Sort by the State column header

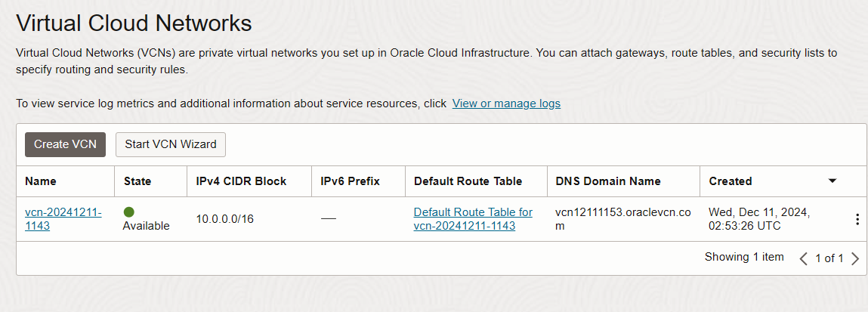click(x=137, y=181)
